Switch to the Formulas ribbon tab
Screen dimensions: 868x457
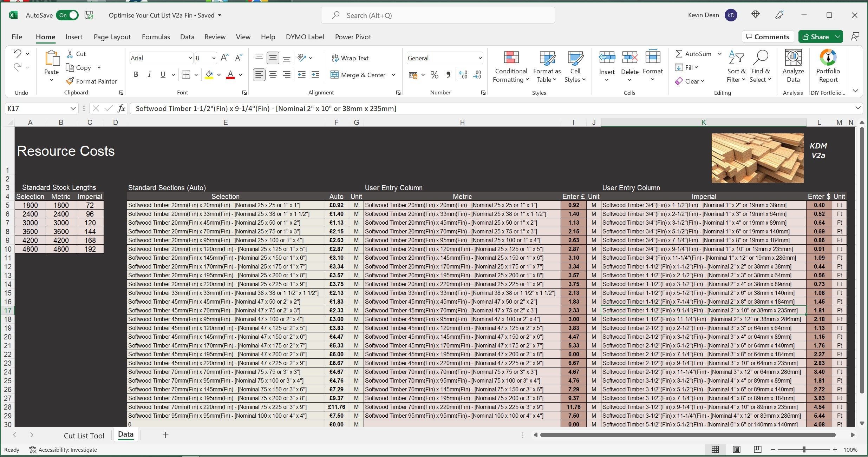pyautogui.click(x=156, y=37)
